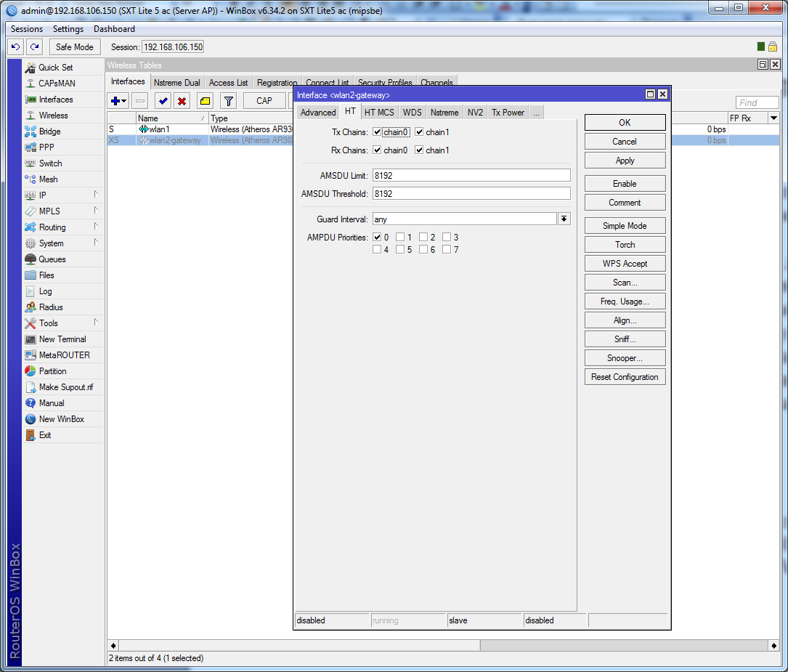Expand the table column selector arrow
The image size is (788, 672).
[773, 118]
